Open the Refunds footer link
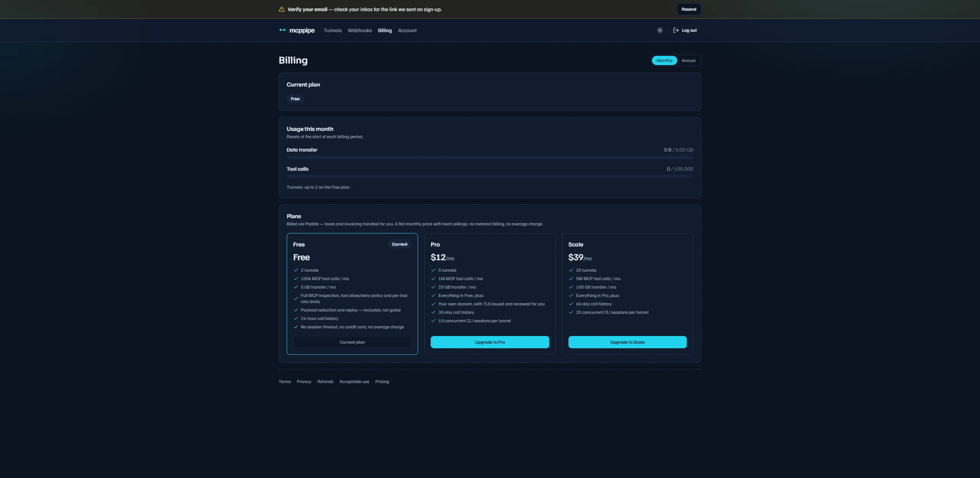 [x=325, y=382]
